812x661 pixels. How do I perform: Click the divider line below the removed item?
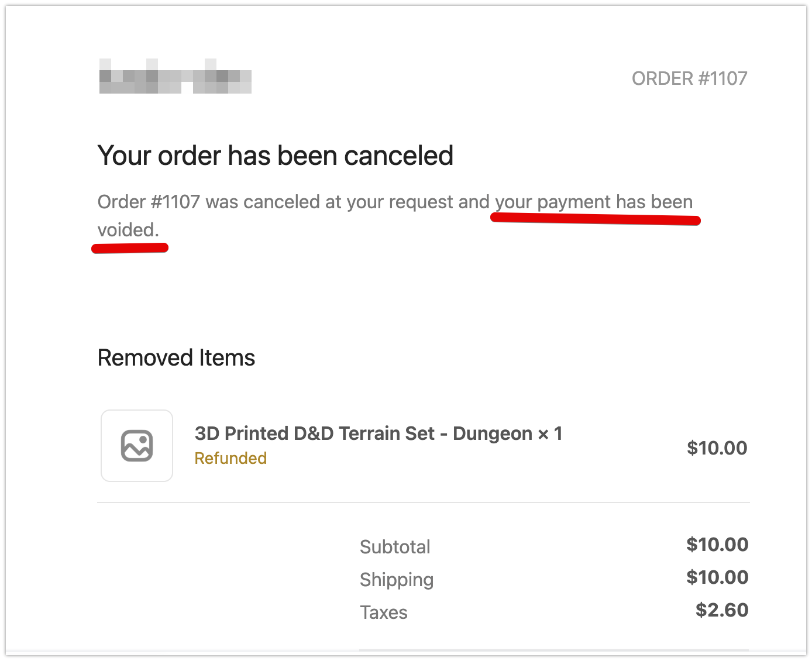coord(424,502)
